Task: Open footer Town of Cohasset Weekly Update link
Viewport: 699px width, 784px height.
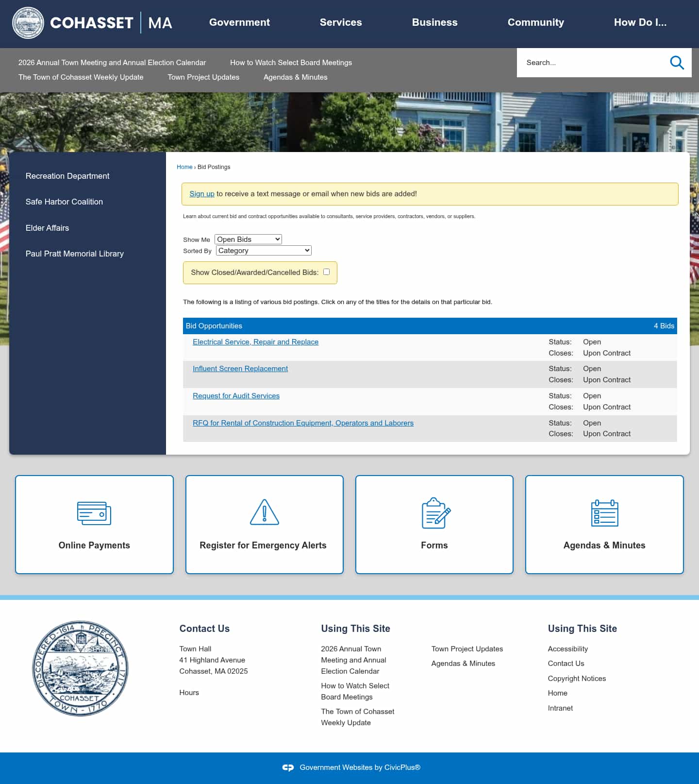Action: [357, 717]
